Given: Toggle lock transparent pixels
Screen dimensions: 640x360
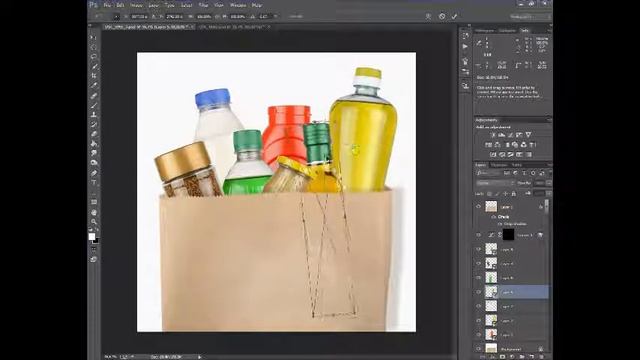Looking at the screenshot, I should [489, 193].
